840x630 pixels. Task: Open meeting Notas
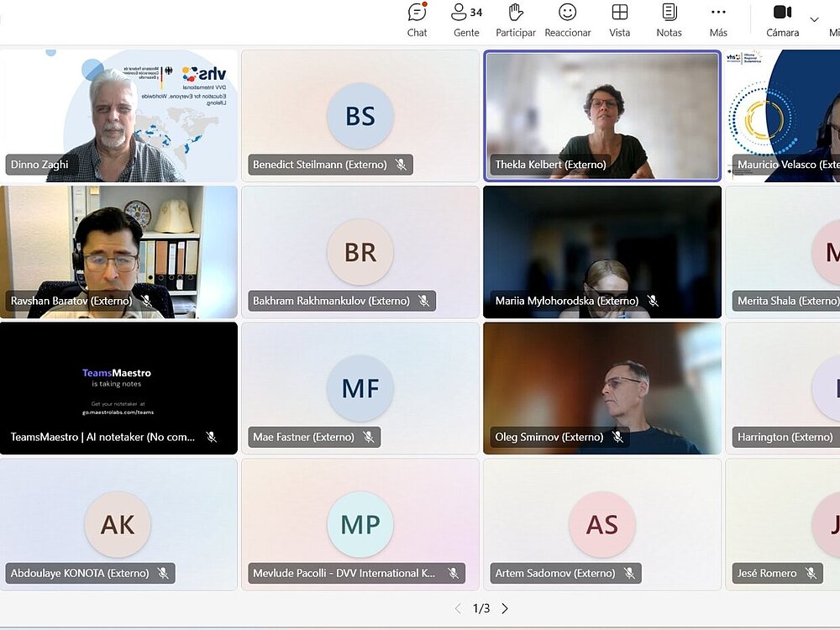[669, 19]
